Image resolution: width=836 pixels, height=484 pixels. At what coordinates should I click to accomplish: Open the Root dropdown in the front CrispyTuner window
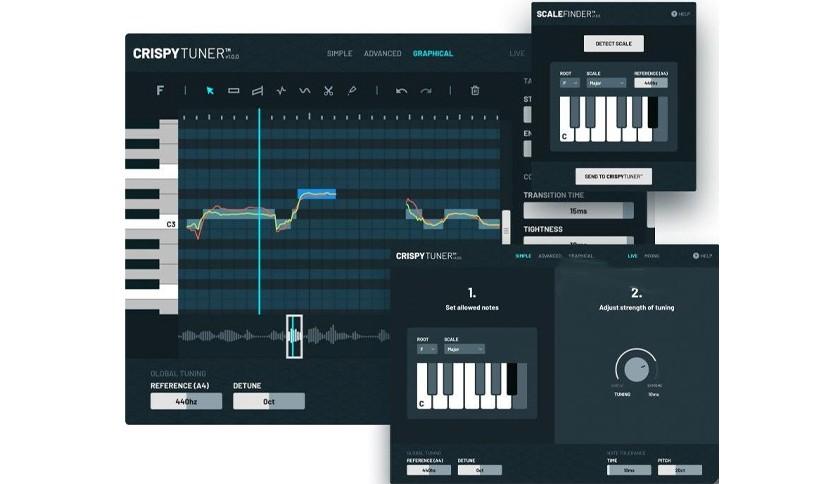(x=427, y=349)
